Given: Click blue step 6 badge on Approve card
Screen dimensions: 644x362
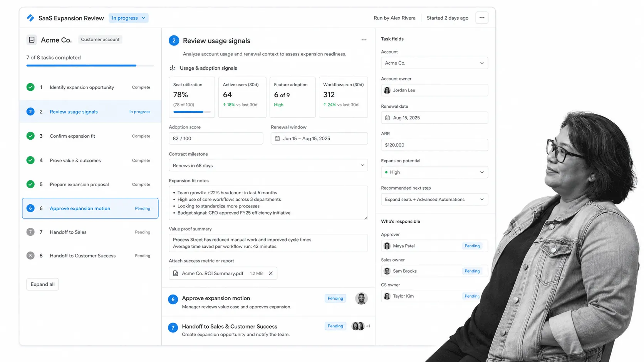Looking at the screenshot, I should [173, 299].
